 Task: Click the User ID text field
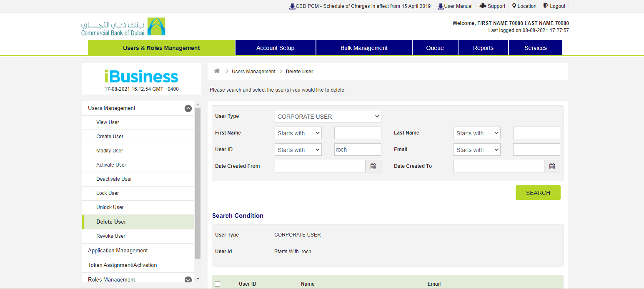point(358,150)
